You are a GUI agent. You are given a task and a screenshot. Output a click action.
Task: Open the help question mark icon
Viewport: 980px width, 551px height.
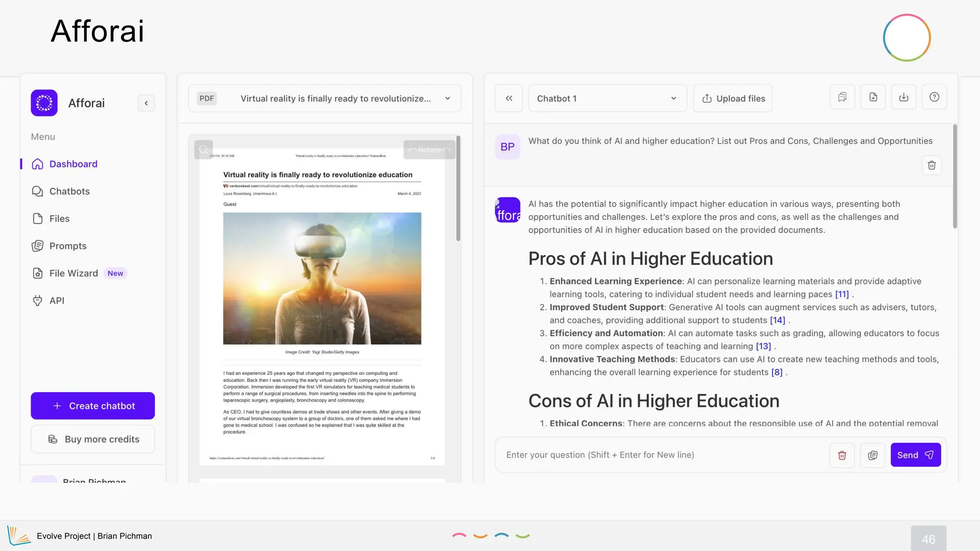[934, 97]
